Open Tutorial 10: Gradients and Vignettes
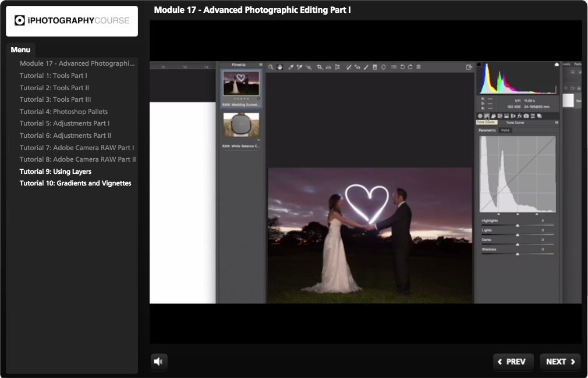This screenshot has width=588, height=378. pyautogui.click(x=75, y=183)
